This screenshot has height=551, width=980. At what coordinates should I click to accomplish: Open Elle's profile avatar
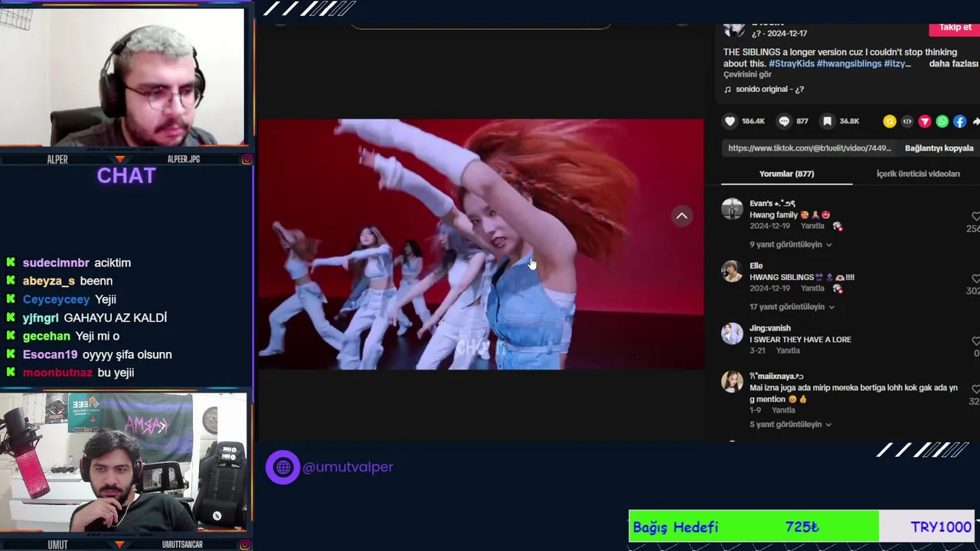pyautogui.click(x=732, y=272)
